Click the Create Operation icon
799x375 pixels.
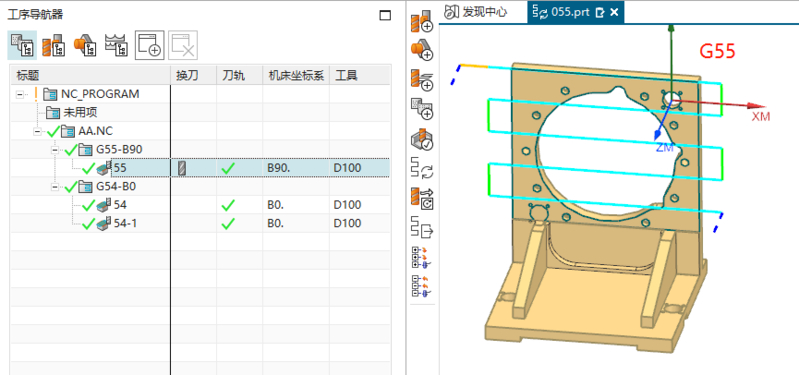[422, 80]
